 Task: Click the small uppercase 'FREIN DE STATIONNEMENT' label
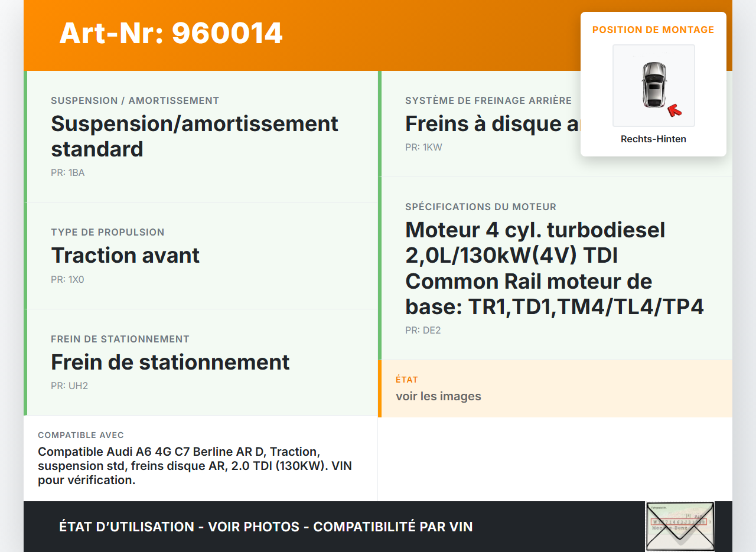[x=120, y=339]
